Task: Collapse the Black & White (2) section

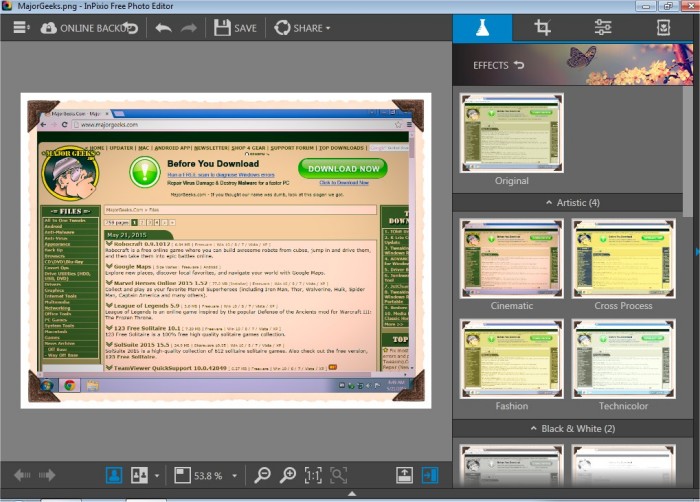Action: click(573, 429)
